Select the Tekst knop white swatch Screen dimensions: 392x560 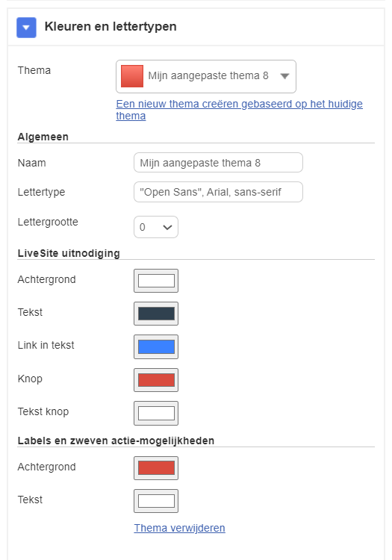tap(156, 413)
